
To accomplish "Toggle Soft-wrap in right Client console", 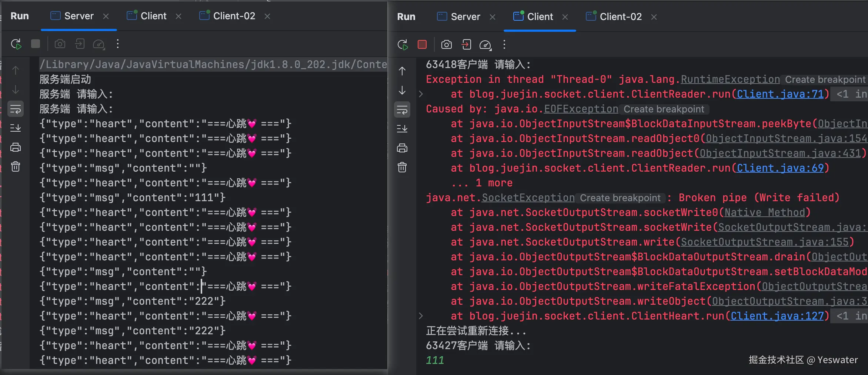I will click(x=402, y=110).
